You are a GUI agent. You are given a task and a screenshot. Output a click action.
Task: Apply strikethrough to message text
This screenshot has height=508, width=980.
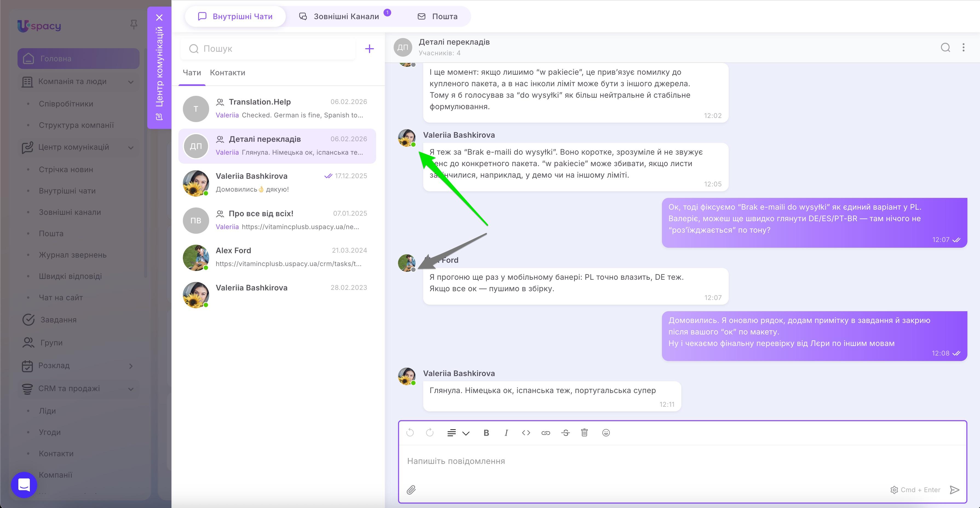click(x=565, y=433)
